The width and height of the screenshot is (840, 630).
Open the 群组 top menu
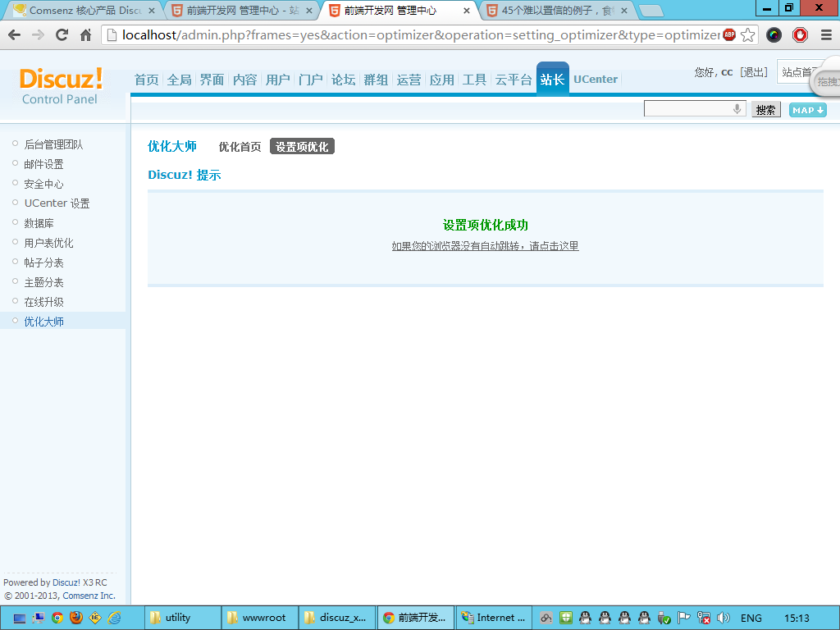[x=376, y=80]
